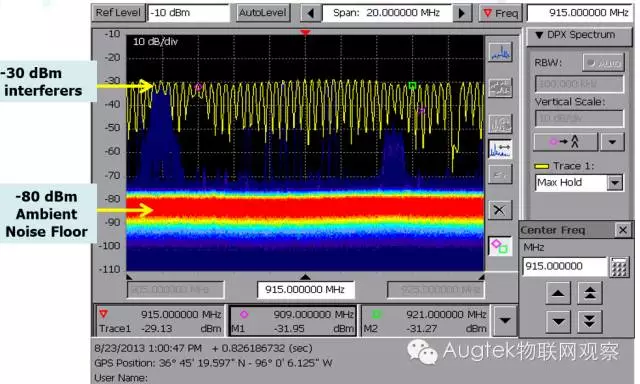This screenshot has height=384, width=640.
Task: Click the Center Freq 915.000000 input field
Action: click(565, 266)
